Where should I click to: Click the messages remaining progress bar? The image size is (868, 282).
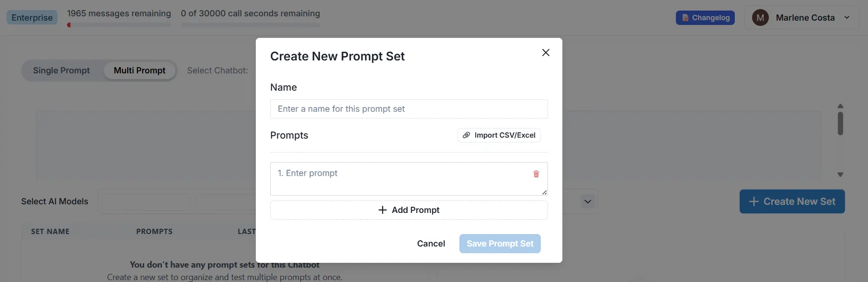[x=119, y=25]
